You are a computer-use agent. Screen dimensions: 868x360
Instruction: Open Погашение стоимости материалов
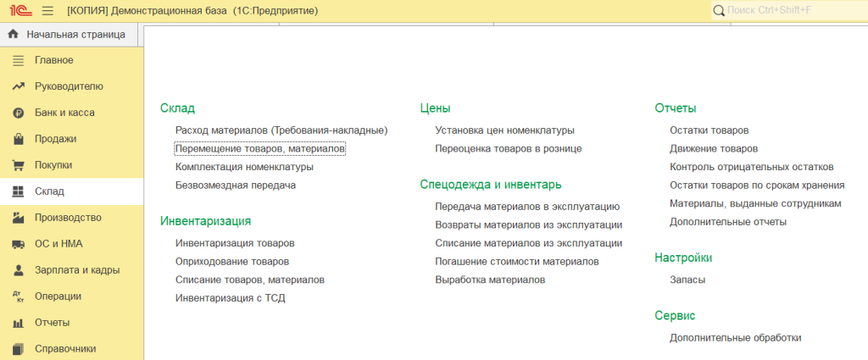point(517,262)
